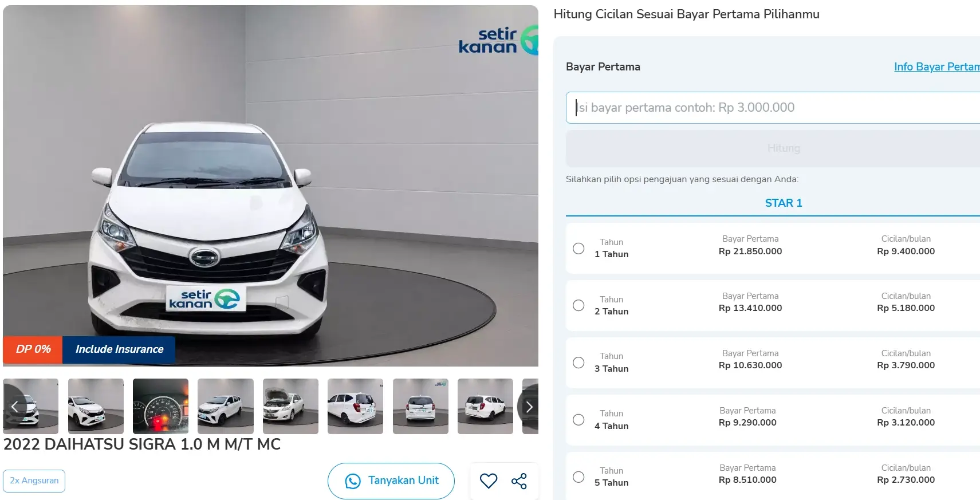Select the 1 Tahun installment option
This screenshot has height=500, width=980.
coord(578,249)
